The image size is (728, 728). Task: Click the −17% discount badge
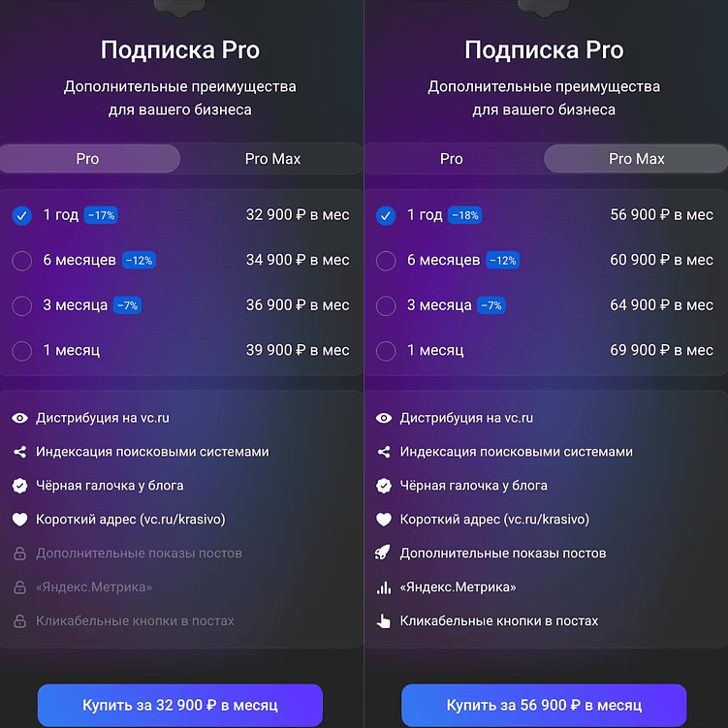pyautogui.click(x=101, y=215)
